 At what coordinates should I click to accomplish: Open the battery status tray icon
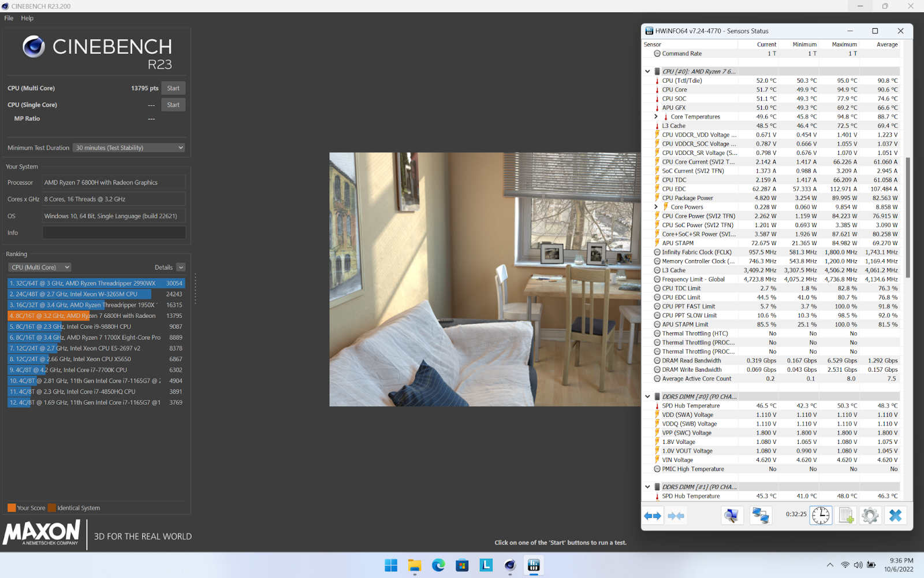click(871, 565)
